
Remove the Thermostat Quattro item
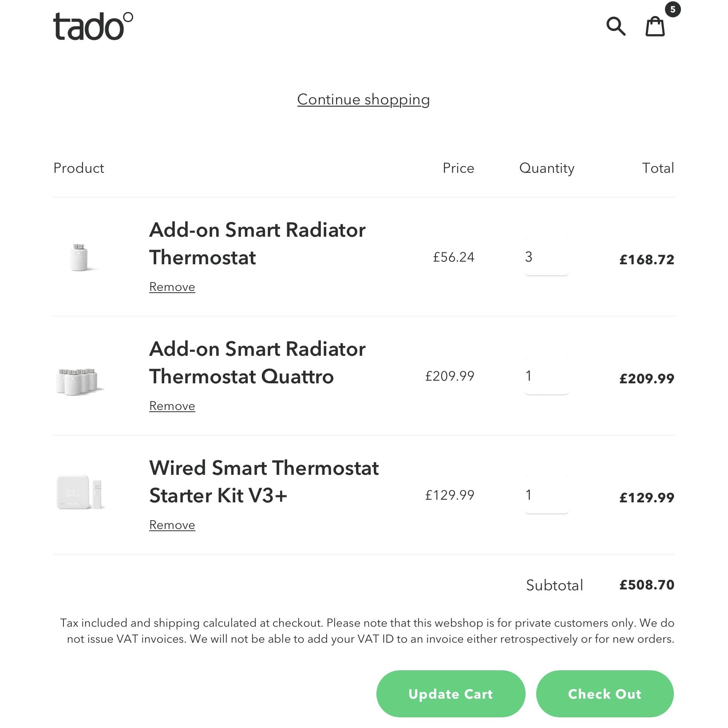[x=172, y=406]
